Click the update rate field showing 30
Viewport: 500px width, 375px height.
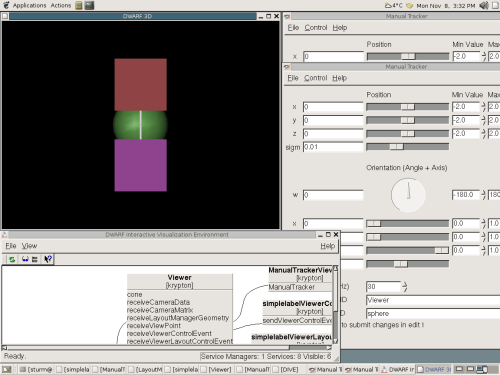[383, 287]
